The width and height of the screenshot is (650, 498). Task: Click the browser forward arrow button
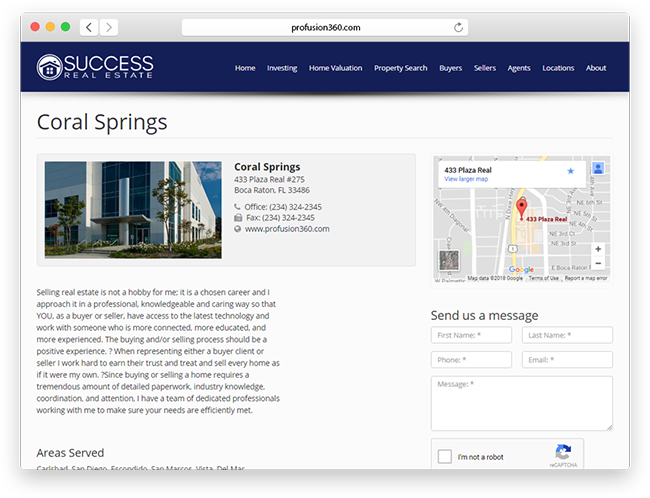click(x=109, y=27)
